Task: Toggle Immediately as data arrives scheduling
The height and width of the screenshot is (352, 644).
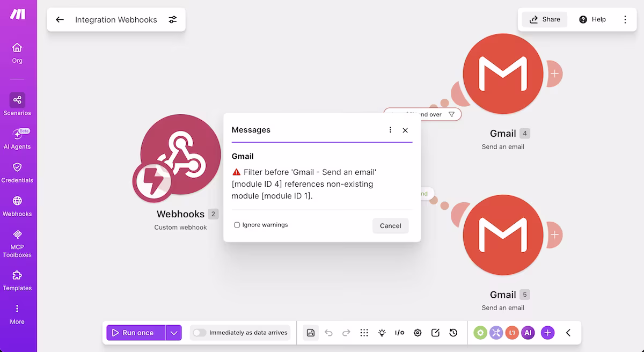Action: point(200,333)
